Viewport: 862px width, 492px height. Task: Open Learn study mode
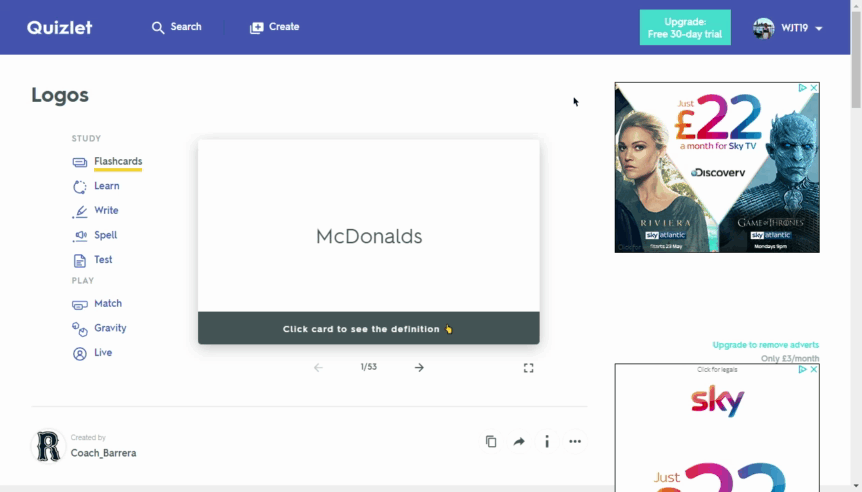[107, 186]
